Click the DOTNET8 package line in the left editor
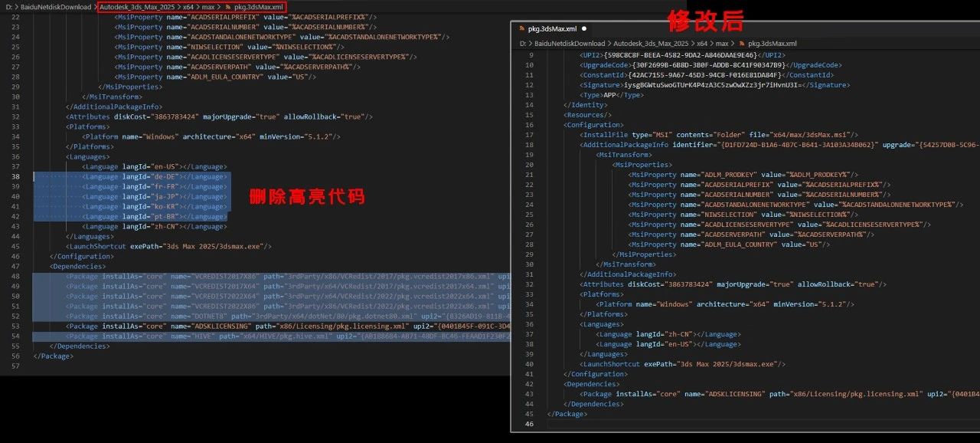980x443 pixels. (x=288, y=316)
